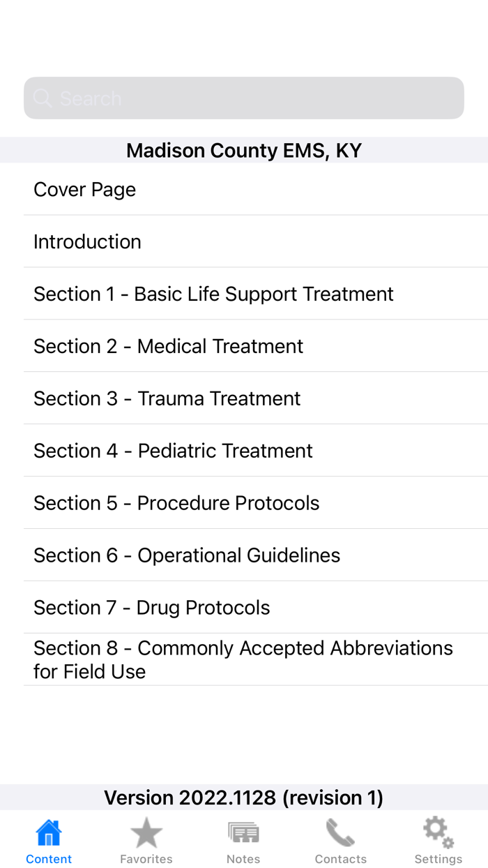Tap the Madison County EMS, KY header
Image resolution: width=488 pixels, height=868 pixels.
(244, 149)
